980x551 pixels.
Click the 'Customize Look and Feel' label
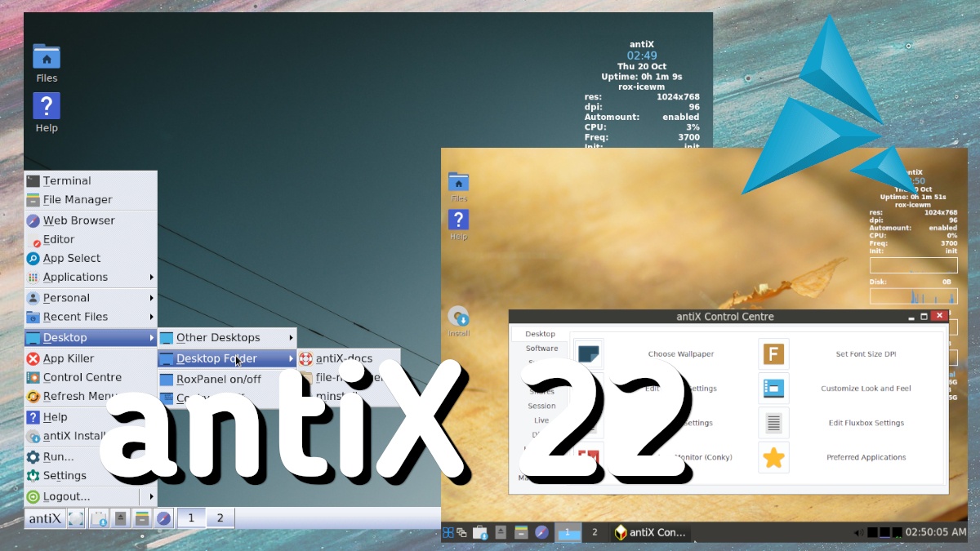(x=866, y=389)
